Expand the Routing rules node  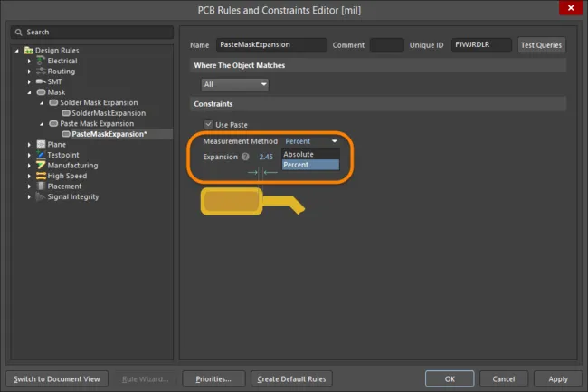coord(29,72)
